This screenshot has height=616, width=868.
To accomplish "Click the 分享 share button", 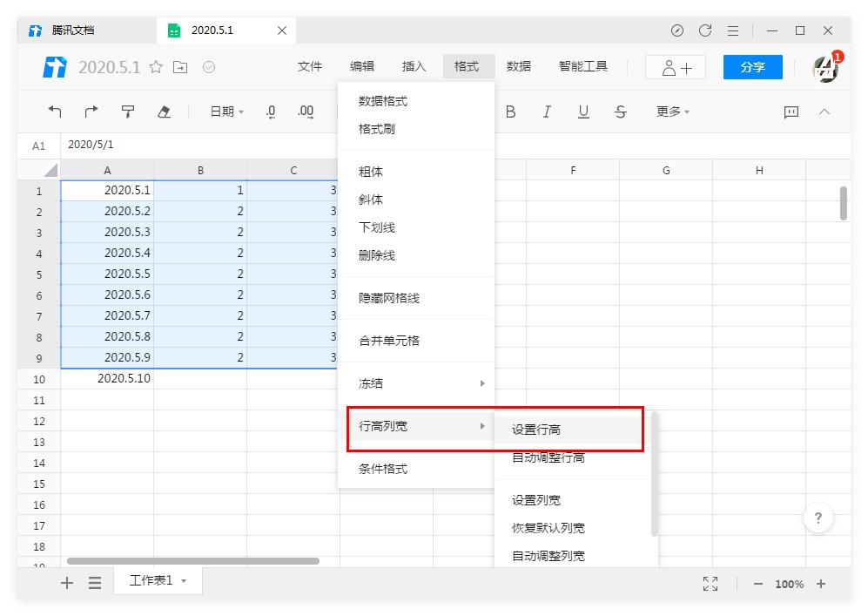I will click(752, 66).
